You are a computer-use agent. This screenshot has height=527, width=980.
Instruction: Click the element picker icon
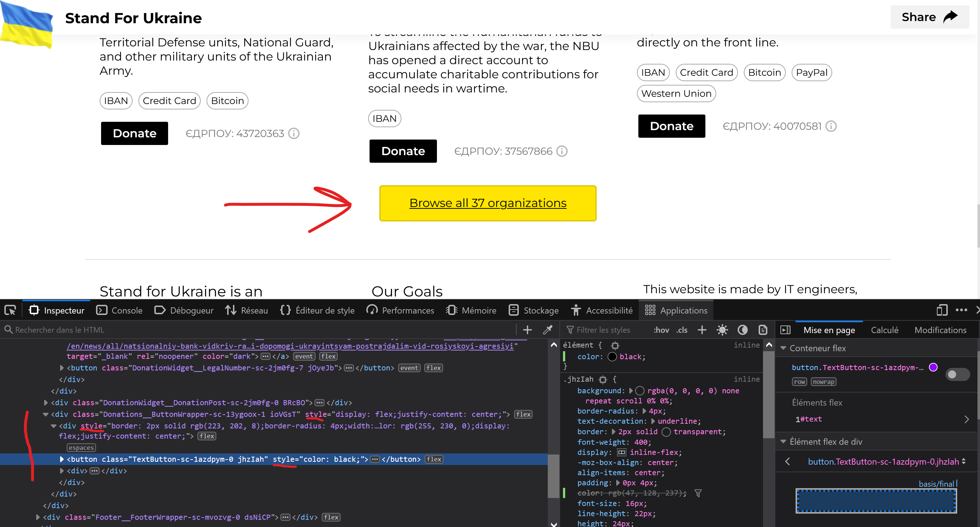pyautogui.click(x=10, y=310)
